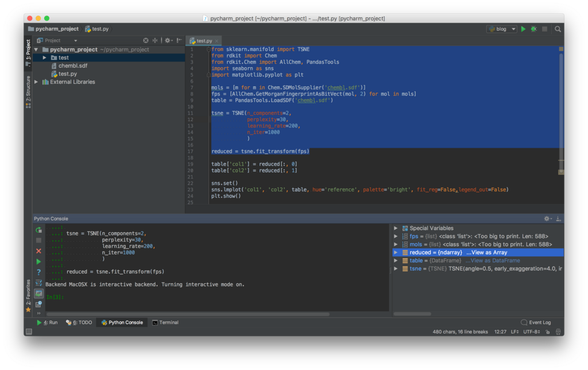Toggle tool window bars at bottom-left corner
The image size is (588, 370).
tap(29, 332)
